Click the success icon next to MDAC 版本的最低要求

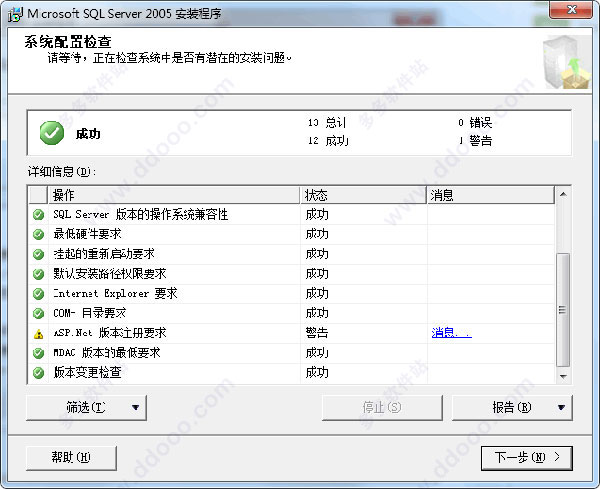(x=38, y=353)
